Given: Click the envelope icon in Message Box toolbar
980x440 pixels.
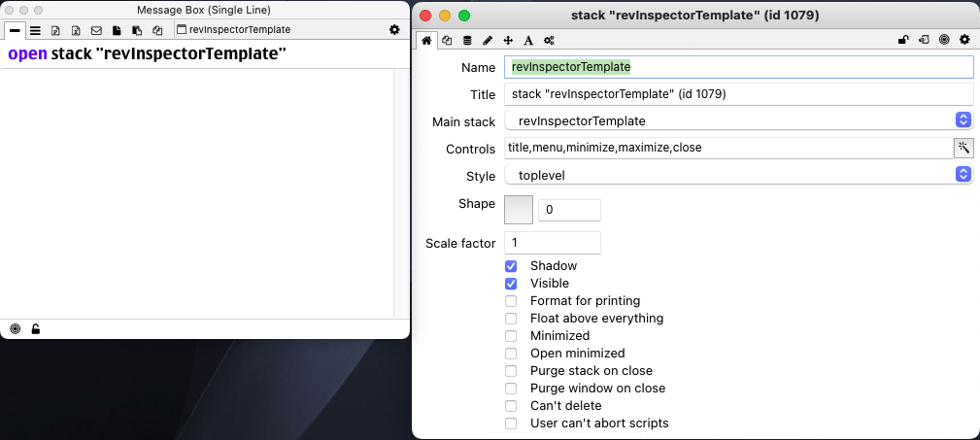Looking at the screenshot, I should point(96,30).
